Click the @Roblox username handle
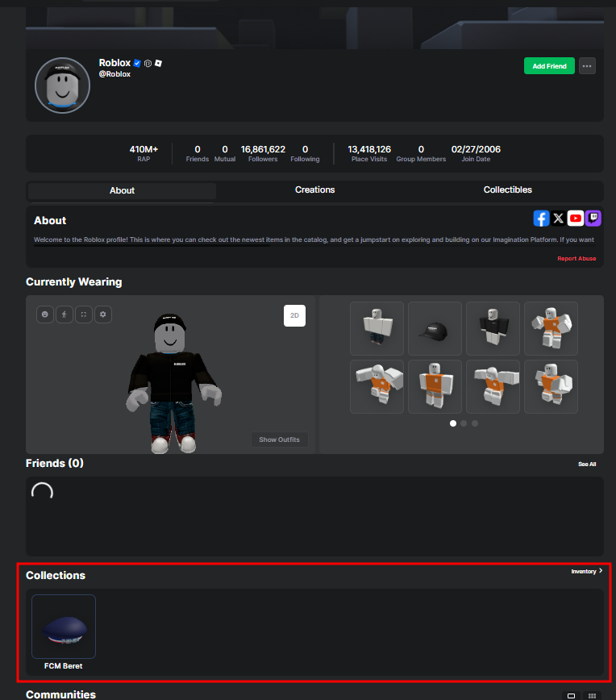This screenshot has height=700, width=616. (114, 74)
